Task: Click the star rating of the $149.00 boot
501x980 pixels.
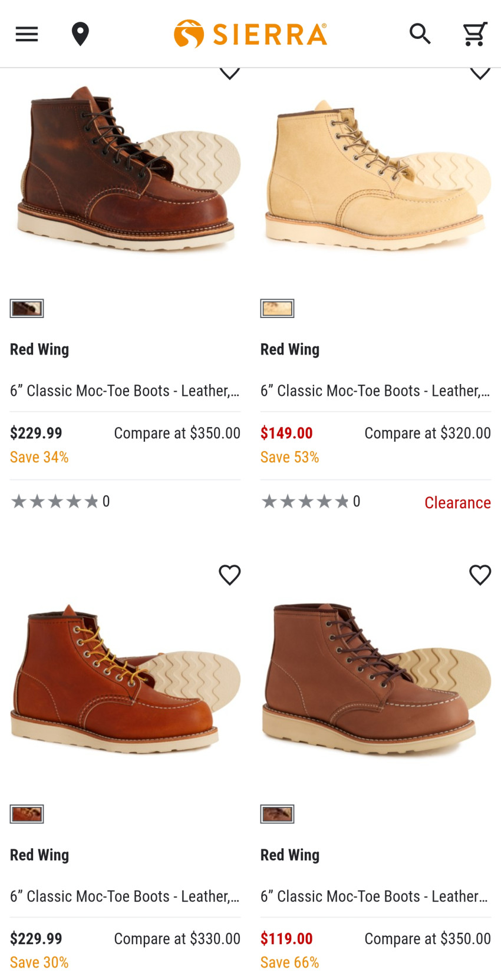Action: click(305, 502)
